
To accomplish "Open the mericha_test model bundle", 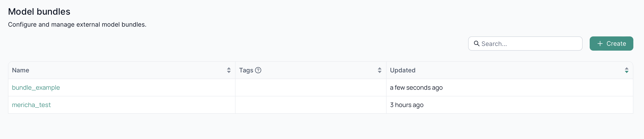I will (x=31, y=105).
